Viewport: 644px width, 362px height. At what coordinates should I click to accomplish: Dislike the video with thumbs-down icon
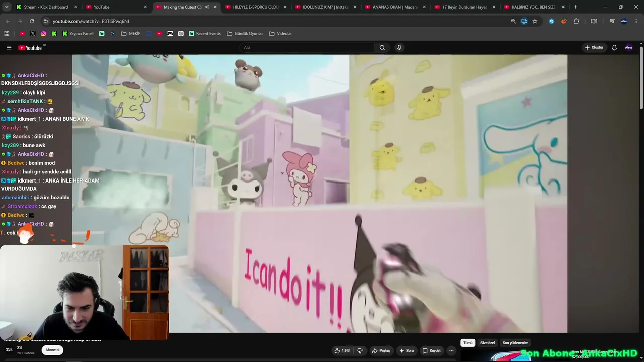tap(360, 351)
